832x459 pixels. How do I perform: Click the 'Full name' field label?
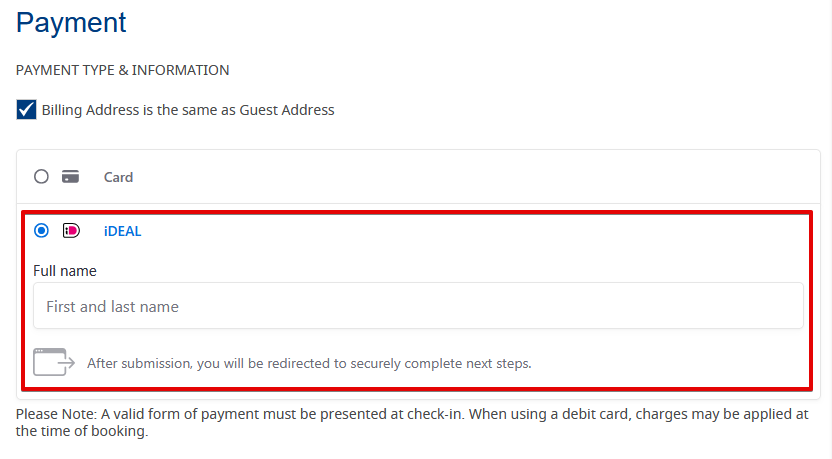click(x=65, y=270)
